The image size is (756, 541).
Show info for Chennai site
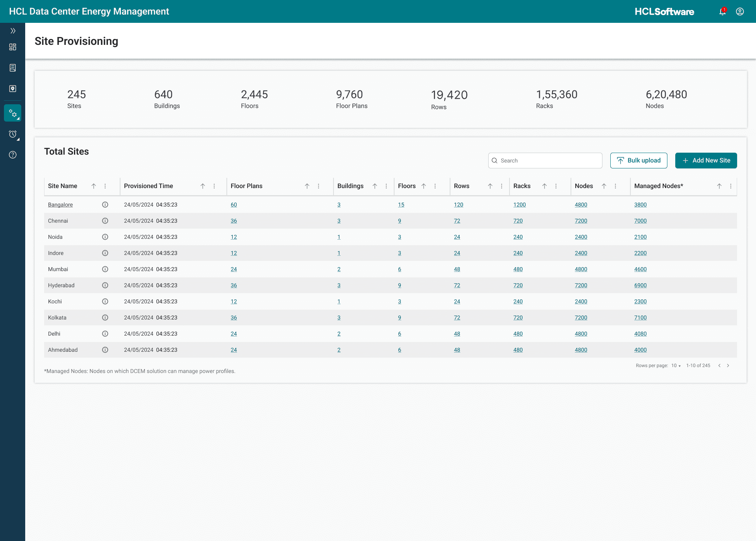coord(105,221)
